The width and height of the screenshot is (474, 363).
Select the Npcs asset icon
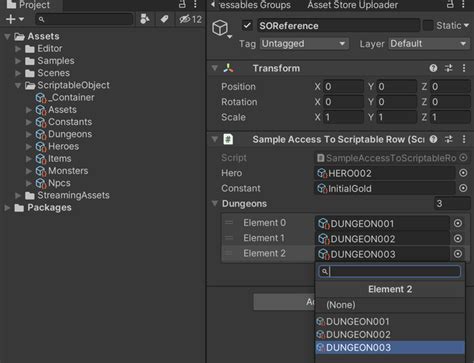coord(41,183)
